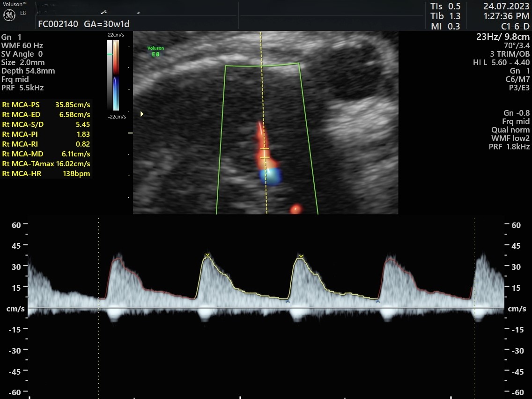Select the green line marker on grayscale bar
532x399 pixels.
point(110,55)
